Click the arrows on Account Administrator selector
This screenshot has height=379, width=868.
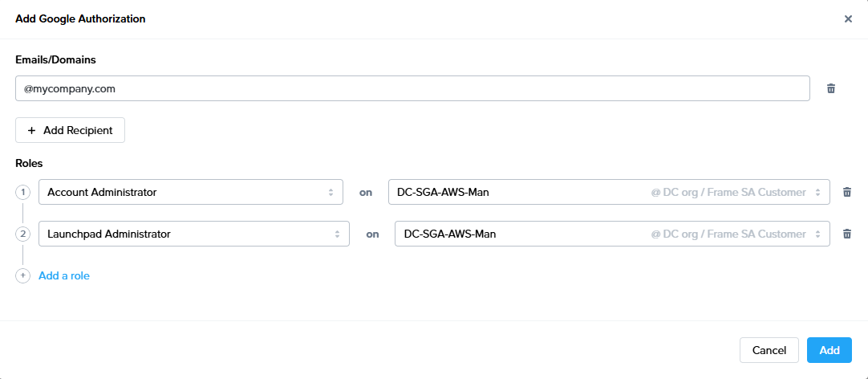331,192
